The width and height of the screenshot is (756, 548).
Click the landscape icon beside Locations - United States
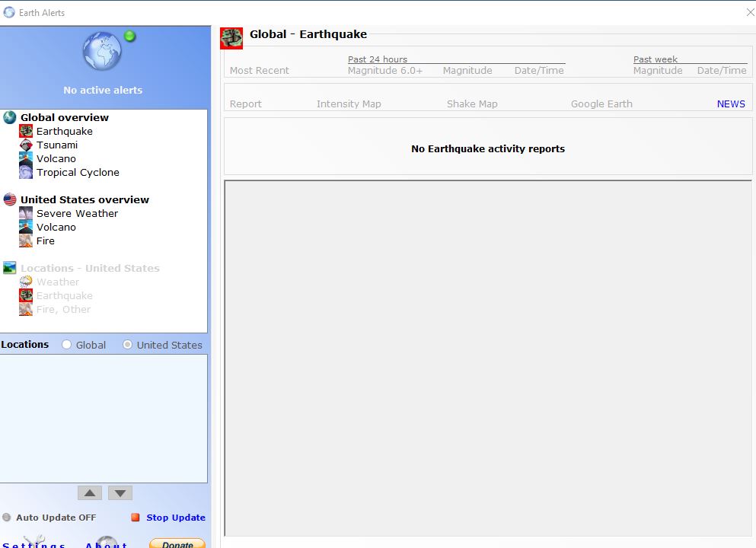point(10,268)
